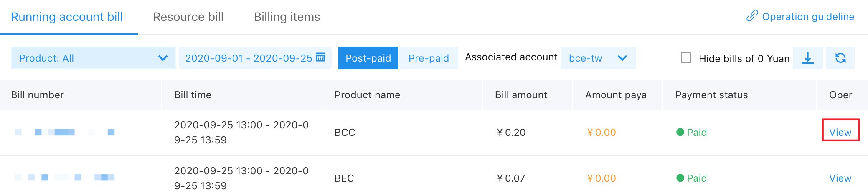The width and height of the screenshot is (868, 195).
Task: Click the Payment status column header
Action: click(711, 95)
